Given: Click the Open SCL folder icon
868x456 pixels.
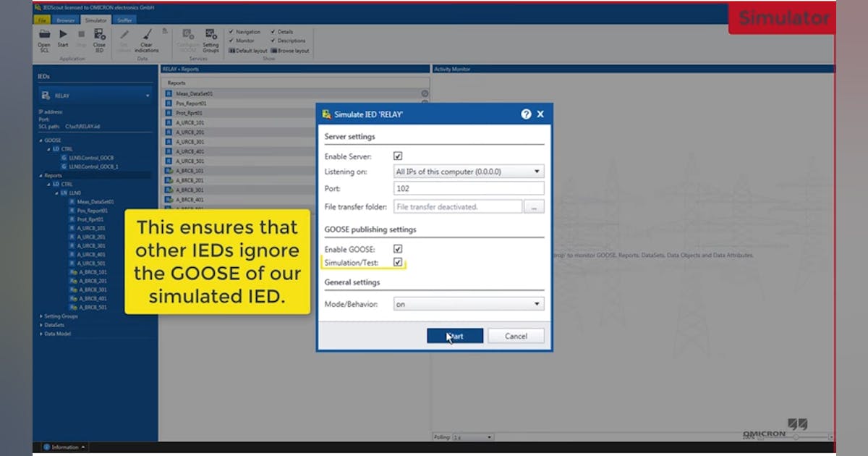Looking at the screenshot, I should click(x=44, y=34).
